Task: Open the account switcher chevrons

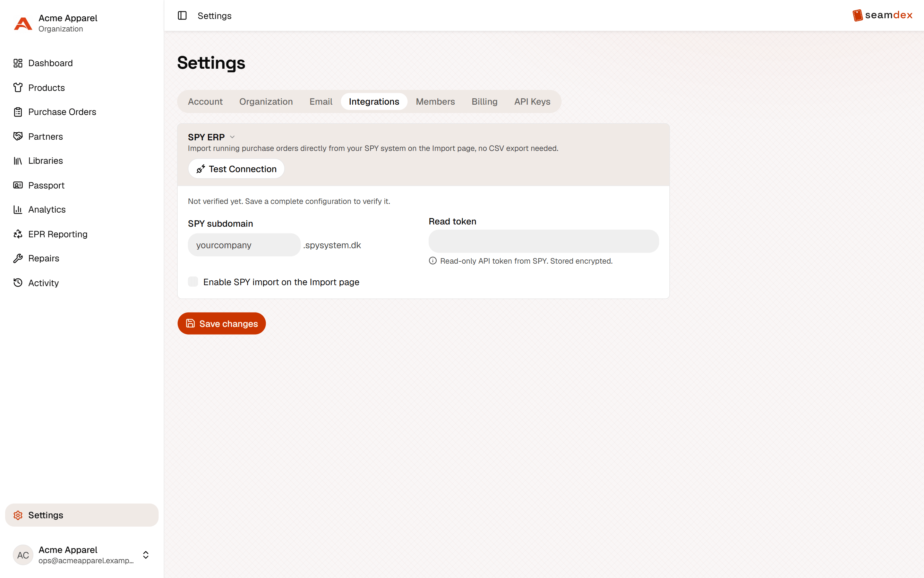Action: (x=146, y=555)
